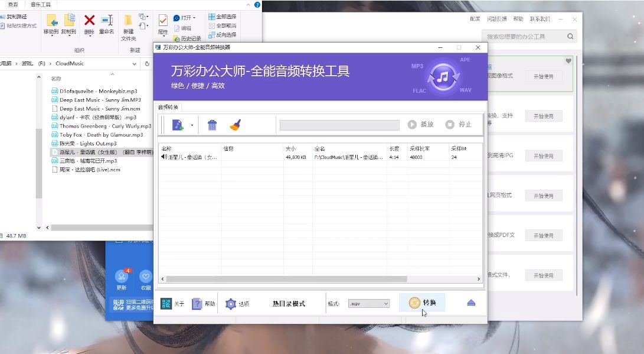The image size is (644, 354).
Task: Click the eject triangle icon at bottom right
Action: pyautogui.click(x=471, y=303)
